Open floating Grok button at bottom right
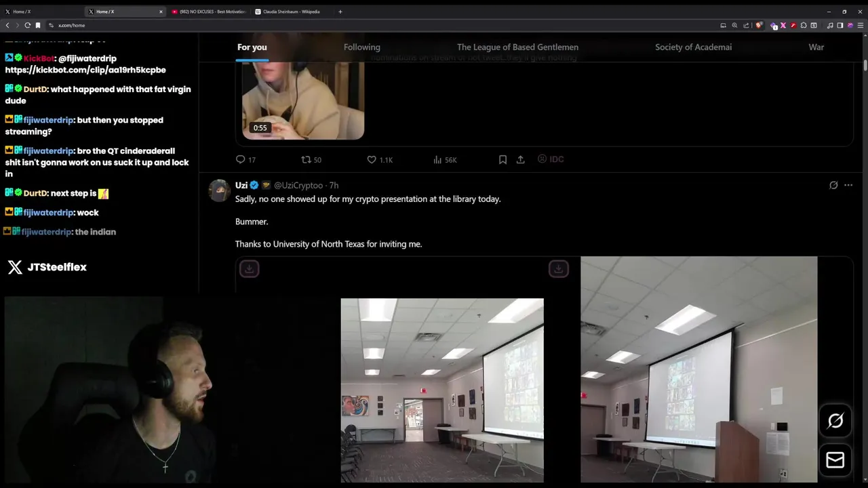This screenshot has height=488, width=868. pos(835,421)
